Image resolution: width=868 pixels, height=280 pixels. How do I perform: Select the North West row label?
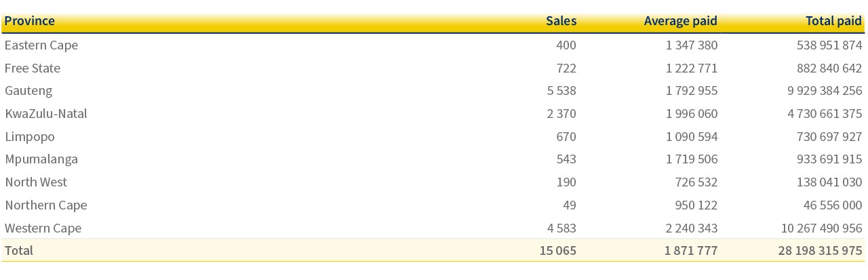tap(36, 182)
